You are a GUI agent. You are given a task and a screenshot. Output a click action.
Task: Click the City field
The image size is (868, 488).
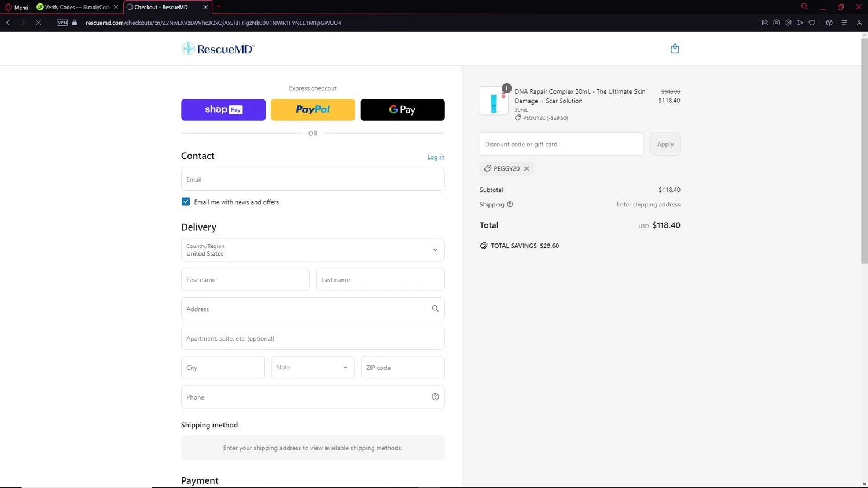(x=223, y=368)
